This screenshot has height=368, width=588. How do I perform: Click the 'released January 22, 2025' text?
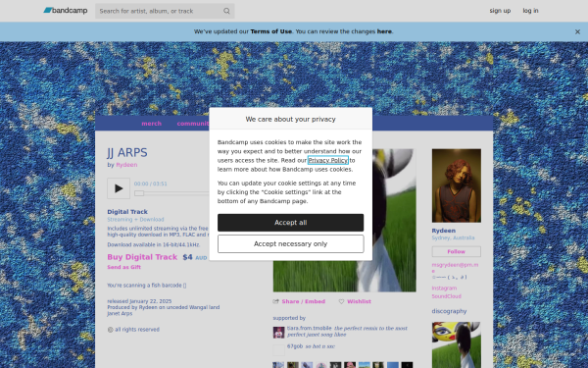(x=139, y=301)
